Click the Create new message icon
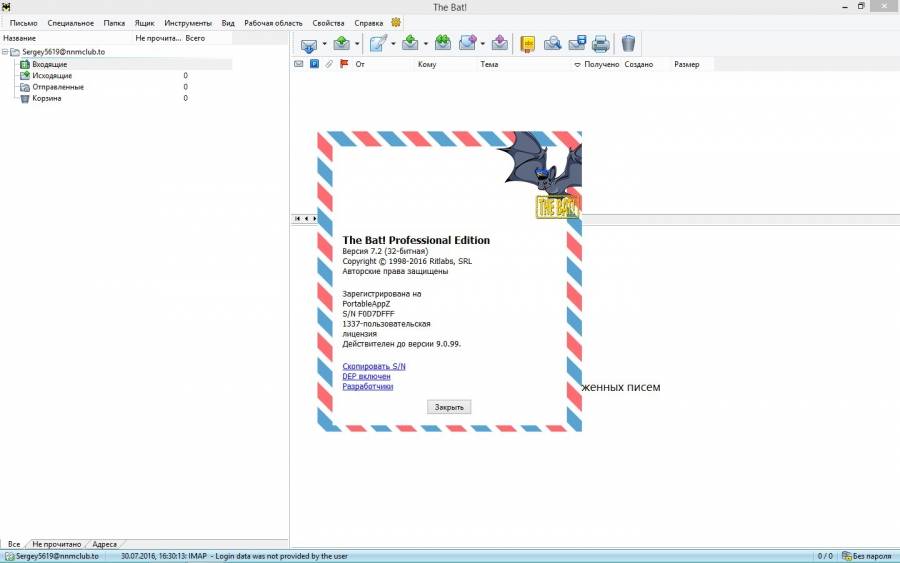Viewport: 900px width, 563px height. coord(378,43)
